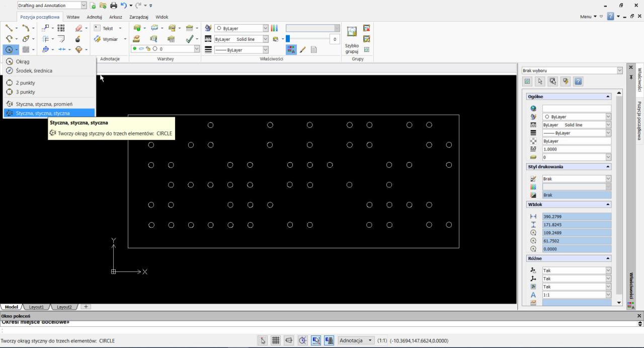
Task: Open the Adnotacja scale dropdown
Action: (x=357, y=340)
